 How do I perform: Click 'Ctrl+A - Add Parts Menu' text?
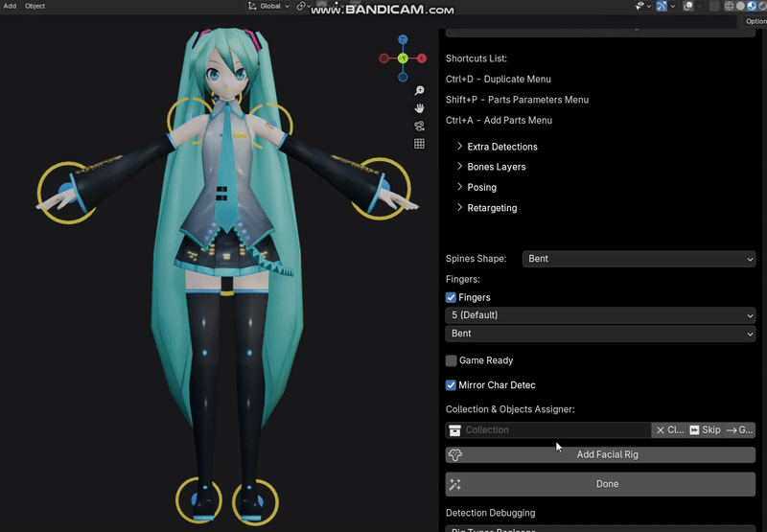499,120
